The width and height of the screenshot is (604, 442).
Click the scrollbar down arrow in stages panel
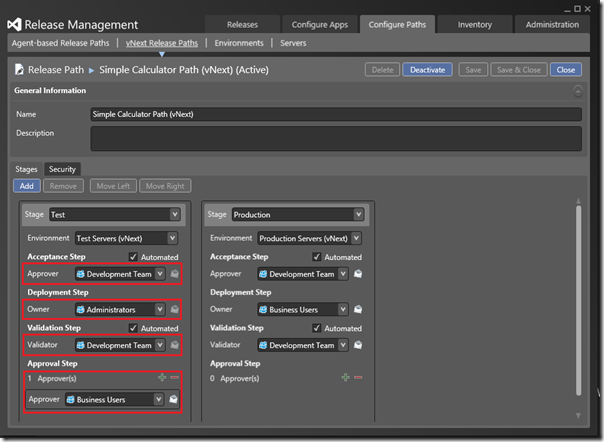578,415
